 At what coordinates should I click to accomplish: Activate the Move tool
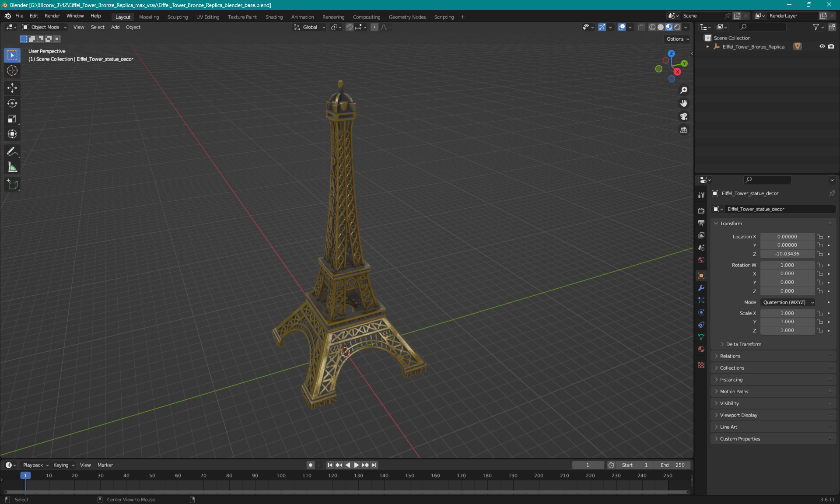pyautogui.click(x=12, y=88)
